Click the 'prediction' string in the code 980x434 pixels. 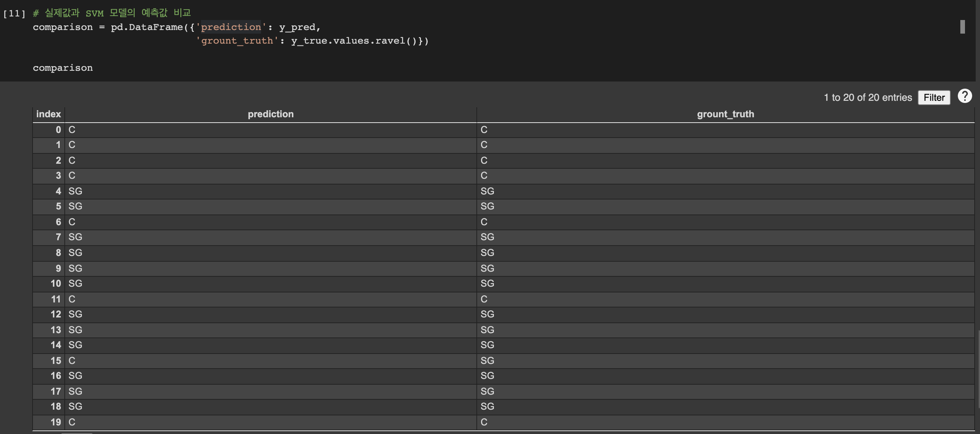[231, 27]
